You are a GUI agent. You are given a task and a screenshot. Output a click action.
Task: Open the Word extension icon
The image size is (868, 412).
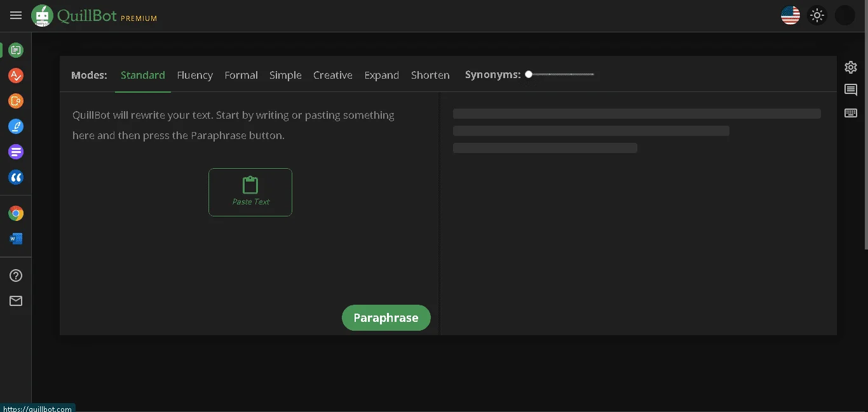pos(16,239)
